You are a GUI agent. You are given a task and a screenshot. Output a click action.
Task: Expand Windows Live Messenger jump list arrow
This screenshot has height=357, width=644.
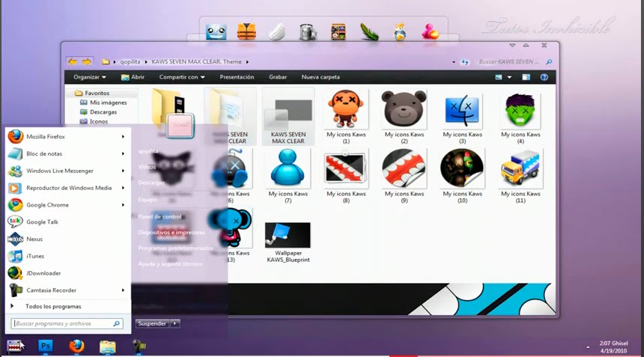[123, 171]
